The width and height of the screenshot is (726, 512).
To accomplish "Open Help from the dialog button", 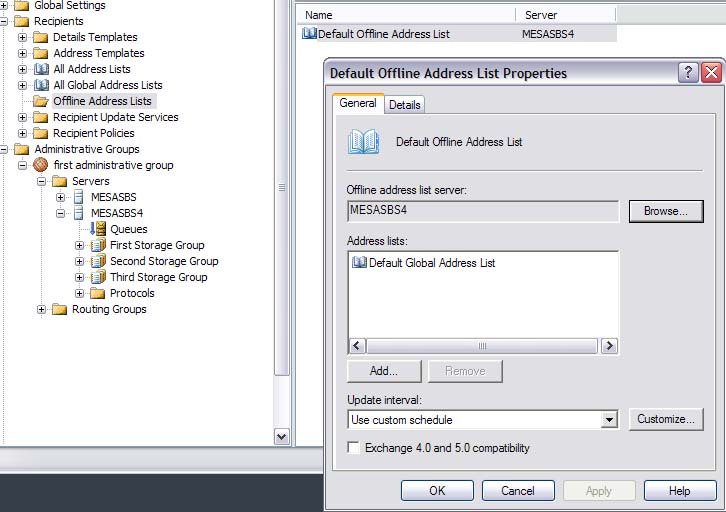I will 680,491.
